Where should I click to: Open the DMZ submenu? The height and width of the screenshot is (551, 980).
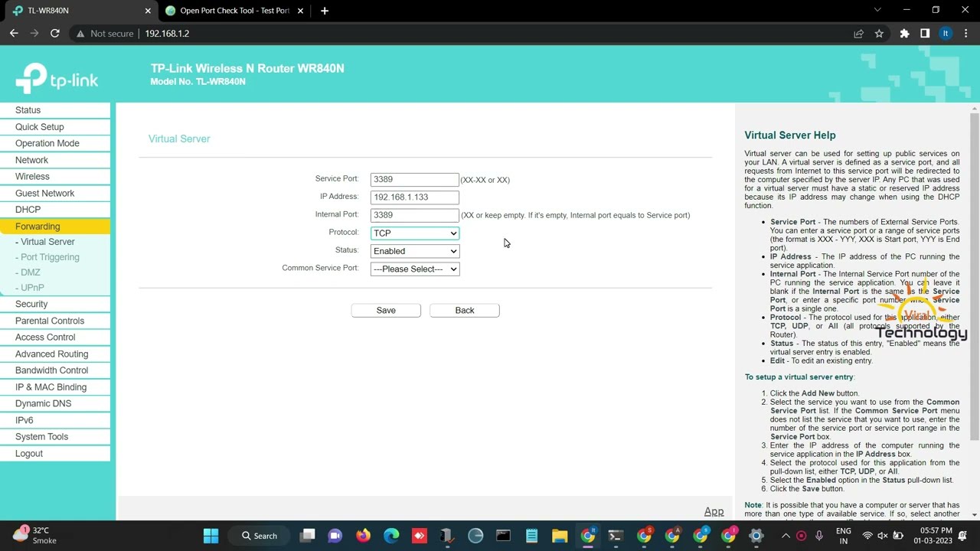click(x=30, y=272)
